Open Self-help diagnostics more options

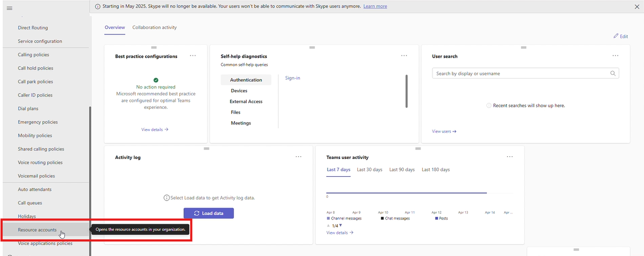404,56
